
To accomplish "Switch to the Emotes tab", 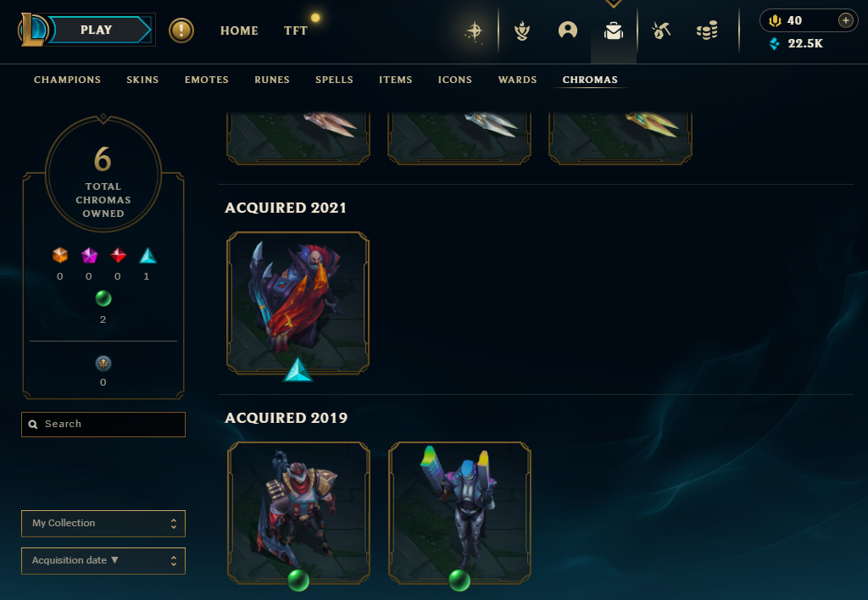I will 207,80.
